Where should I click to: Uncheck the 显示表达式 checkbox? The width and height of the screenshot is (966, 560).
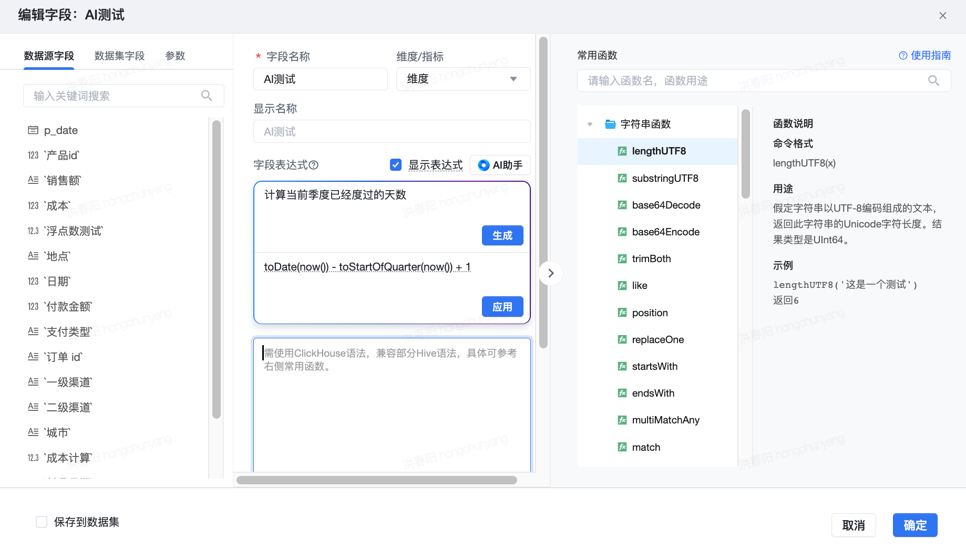396,165
